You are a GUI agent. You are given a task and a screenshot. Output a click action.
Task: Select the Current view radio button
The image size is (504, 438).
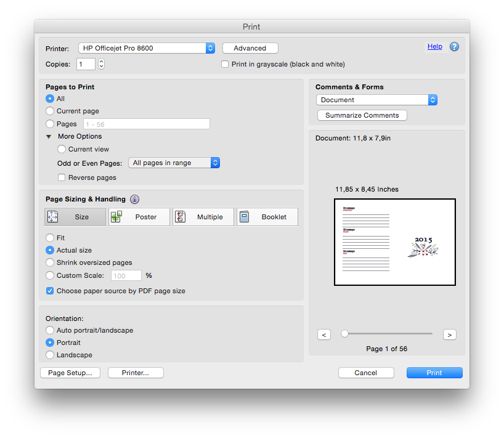(62, 149)
